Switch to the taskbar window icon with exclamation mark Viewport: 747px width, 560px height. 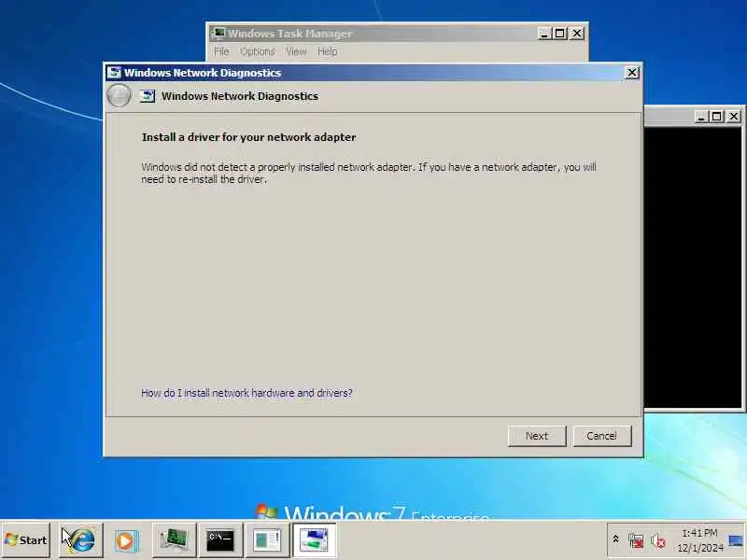coord(267,540)
